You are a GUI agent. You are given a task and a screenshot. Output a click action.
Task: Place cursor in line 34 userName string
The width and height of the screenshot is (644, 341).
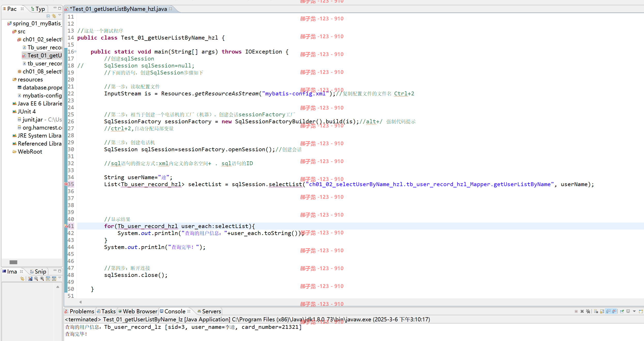(x=164, y=177)
